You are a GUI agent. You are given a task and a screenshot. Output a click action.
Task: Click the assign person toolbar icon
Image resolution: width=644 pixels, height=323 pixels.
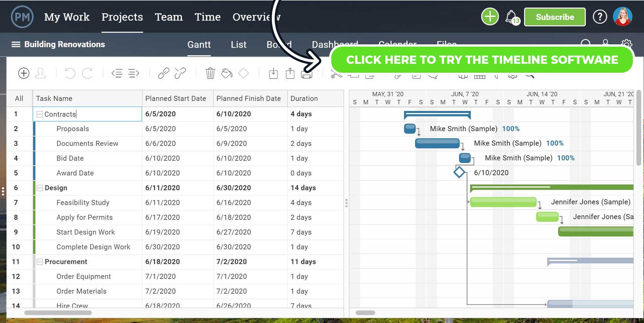coord(40,73)
